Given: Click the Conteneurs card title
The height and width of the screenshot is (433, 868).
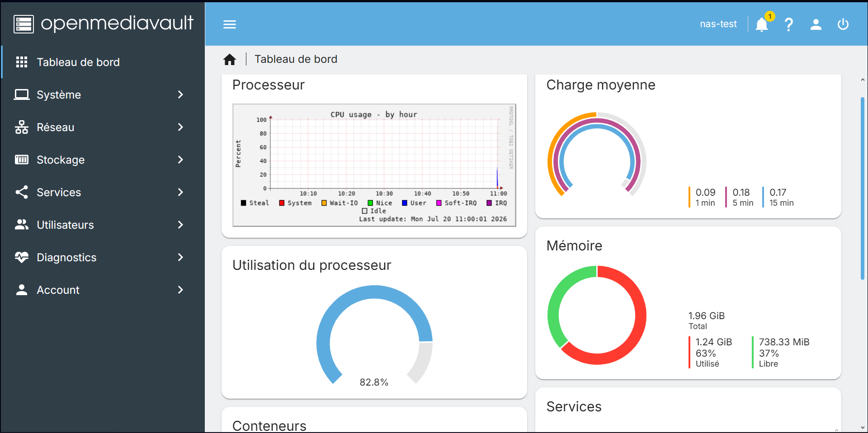Looking at the screenshot, I should 269,426.
